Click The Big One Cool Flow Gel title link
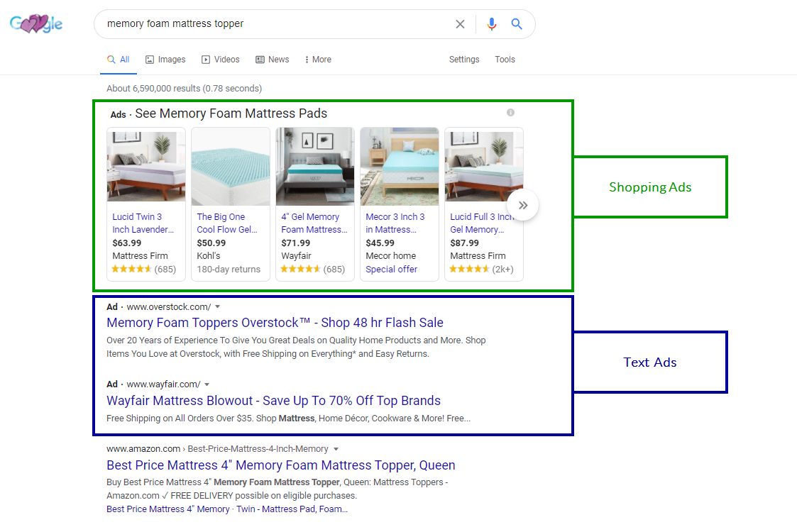 click(x=226, y=223)
